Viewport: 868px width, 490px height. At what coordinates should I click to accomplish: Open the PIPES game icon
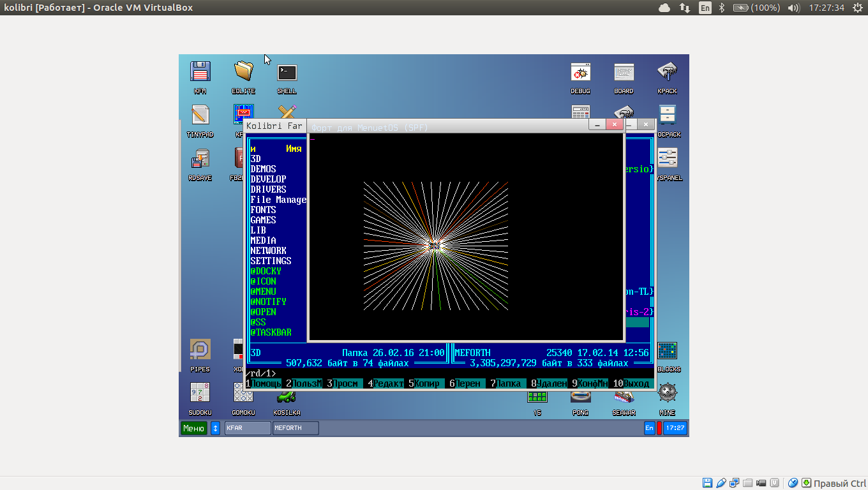pyautogui.click(x=200, y=350)
